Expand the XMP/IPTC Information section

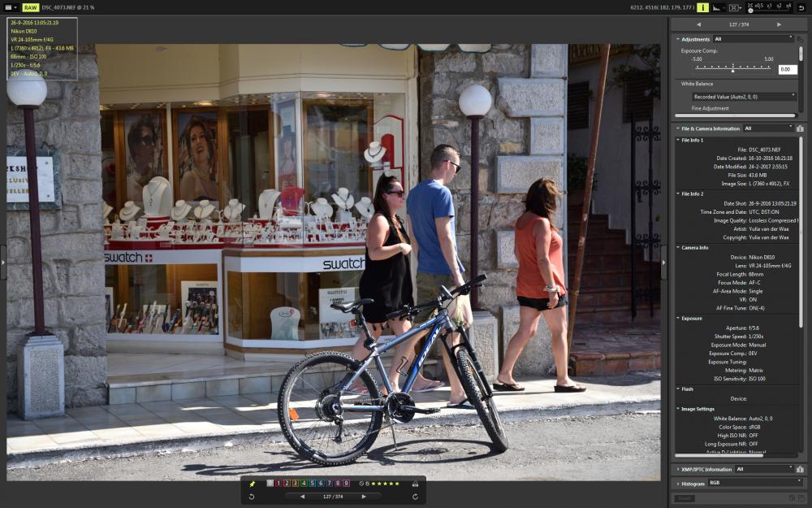coord(678,469)
